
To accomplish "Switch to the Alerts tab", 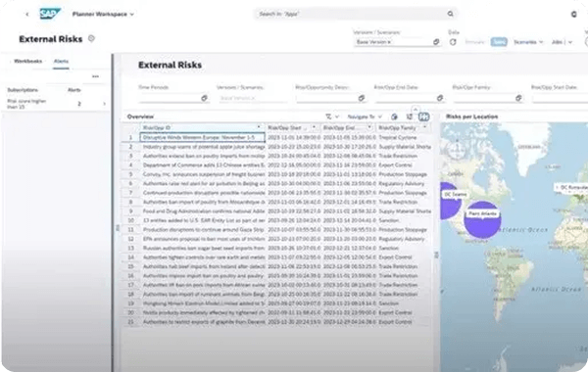I will coord(61,61).
